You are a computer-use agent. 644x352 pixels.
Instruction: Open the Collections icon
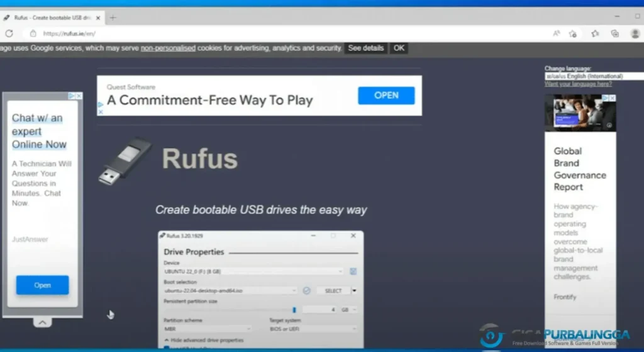pos(615,33)
